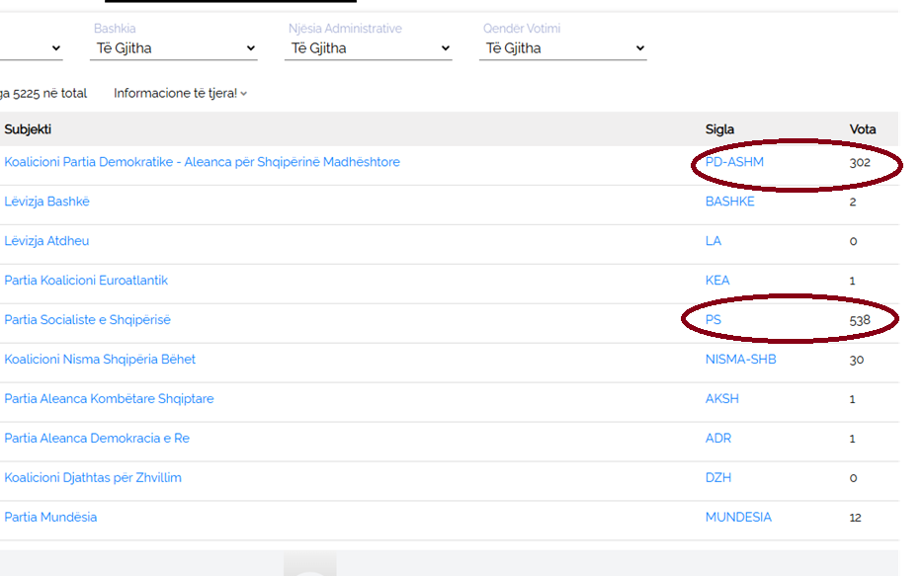The height and width of the screenshot is (576, 924).
Task: Click the PS sigla link
Action: (714, 320)
